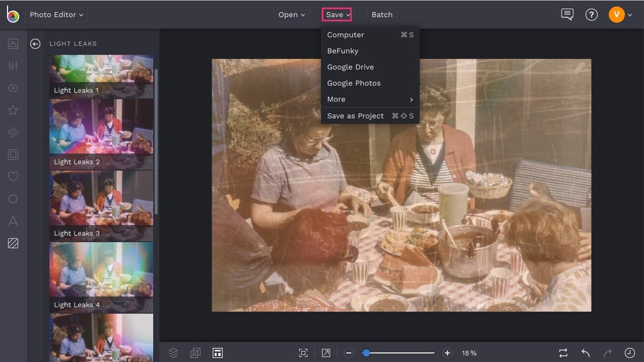Open the Touch Up eye icon
The height and width of the screenshot is (362, 644).
(13, 88)
